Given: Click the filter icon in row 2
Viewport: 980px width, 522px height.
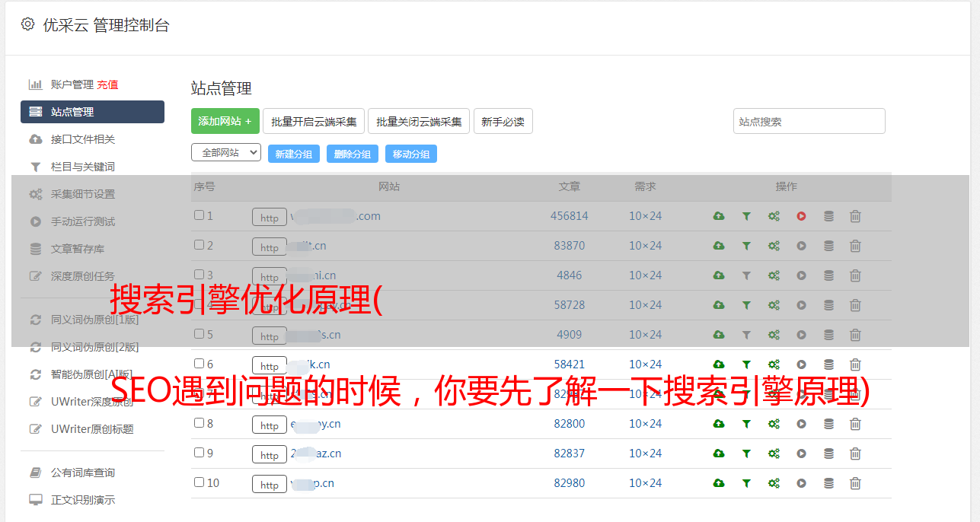Looking at the screenshot, I should [x=746, y=246].
